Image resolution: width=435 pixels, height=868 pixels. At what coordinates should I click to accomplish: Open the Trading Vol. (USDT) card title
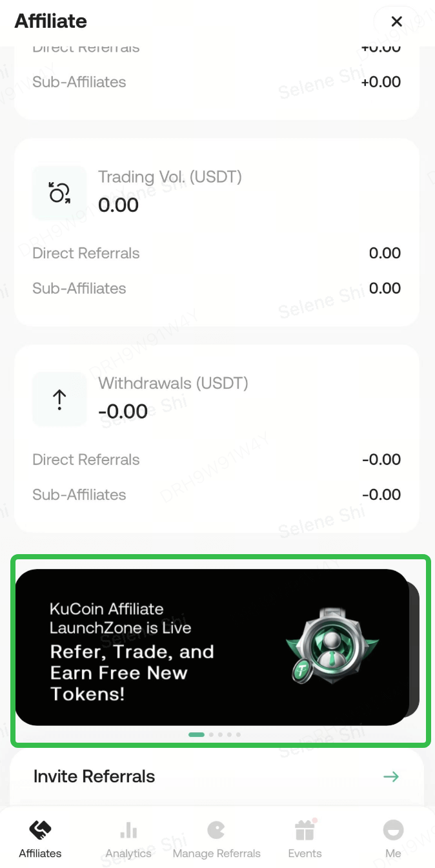click(x=170, y=177)
